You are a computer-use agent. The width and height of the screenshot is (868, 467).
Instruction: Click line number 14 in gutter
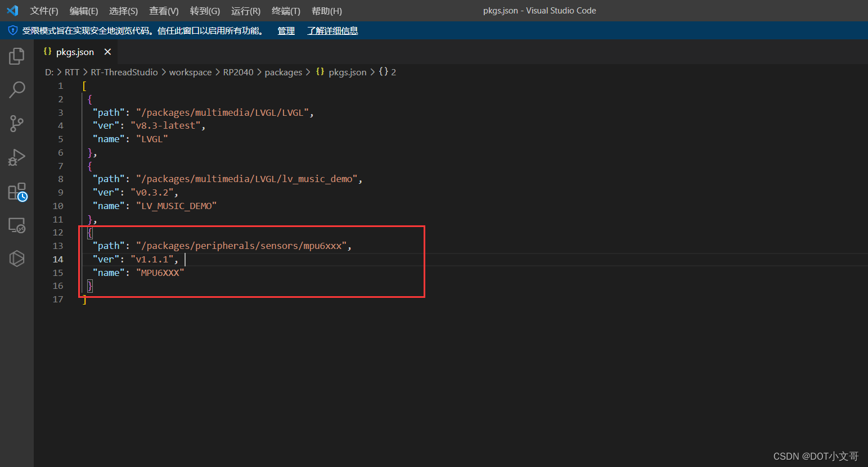coord(58,259)
